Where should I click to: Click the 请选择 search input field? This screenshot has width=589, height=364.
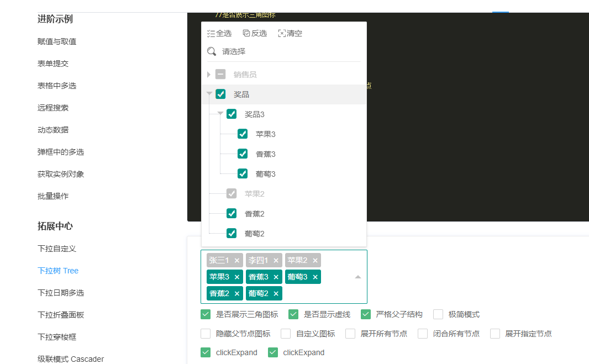249,51
